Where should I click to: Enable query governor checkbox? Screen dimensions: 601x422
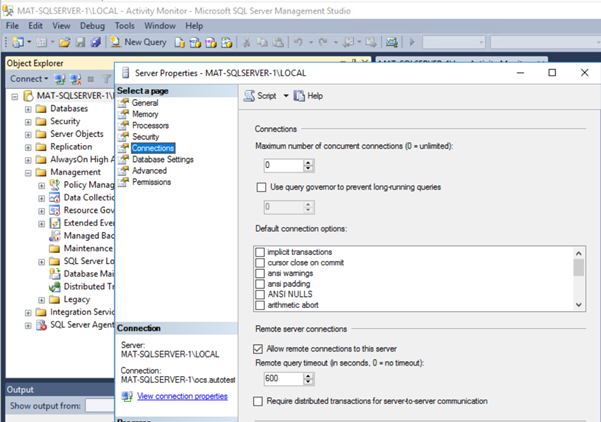pos(261,187)
